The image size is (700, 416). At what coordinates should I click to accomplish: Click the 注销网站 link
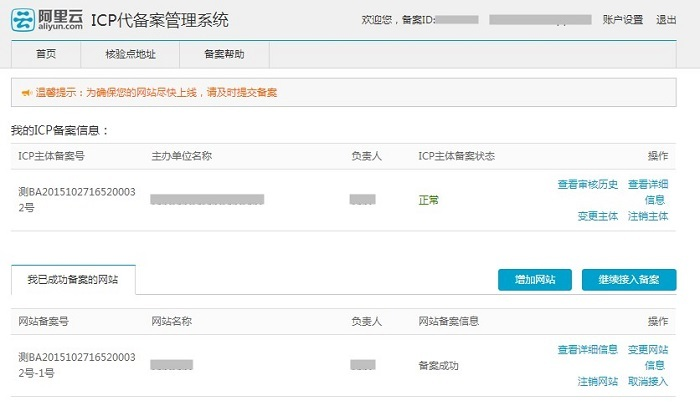click(597, 382)
